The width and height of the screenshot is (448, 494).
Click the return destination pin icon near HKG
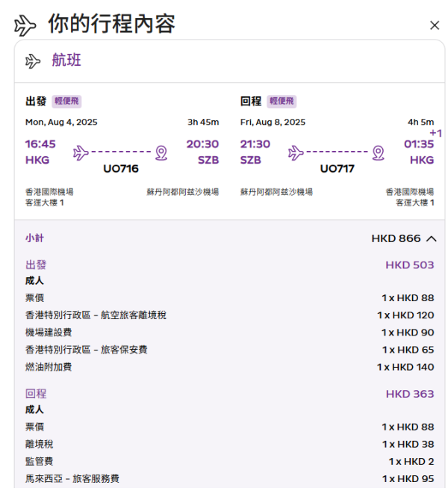[x=378, y=152]
